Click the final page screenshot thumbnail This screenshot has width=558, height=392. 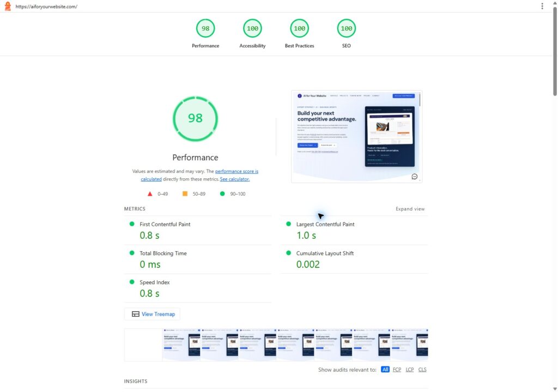point(356,137)
